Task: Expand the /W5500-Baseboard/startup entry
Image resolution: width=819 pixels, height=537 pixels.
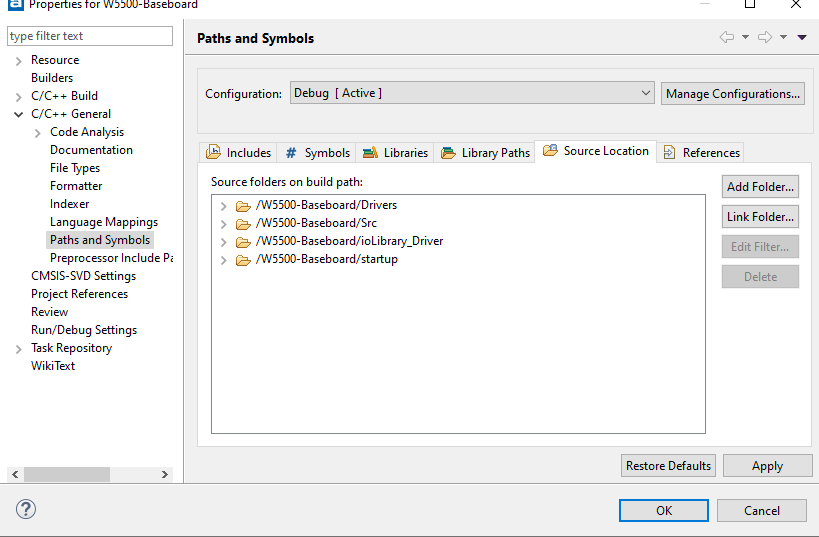Action: 224,260
